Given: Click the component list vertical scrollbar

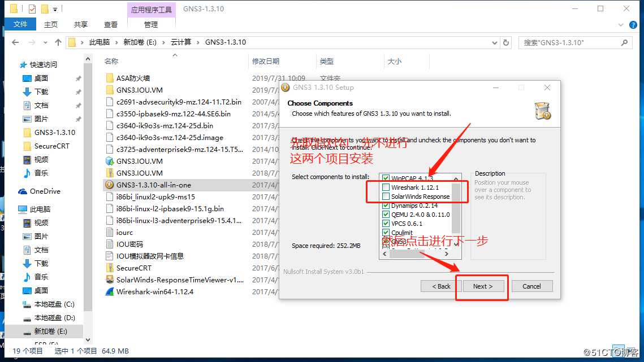Looking at the screenshot, I should coord(456,210).
